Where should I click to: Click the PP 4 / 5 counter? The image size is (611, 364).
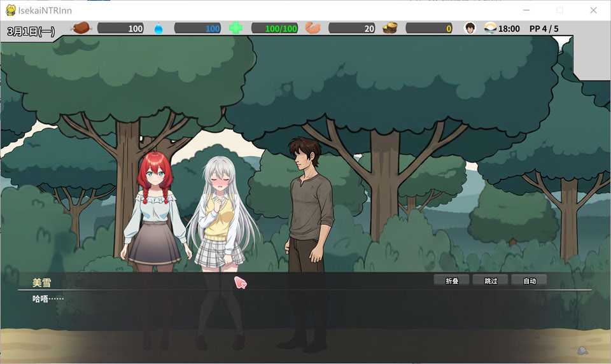point(544,29)
